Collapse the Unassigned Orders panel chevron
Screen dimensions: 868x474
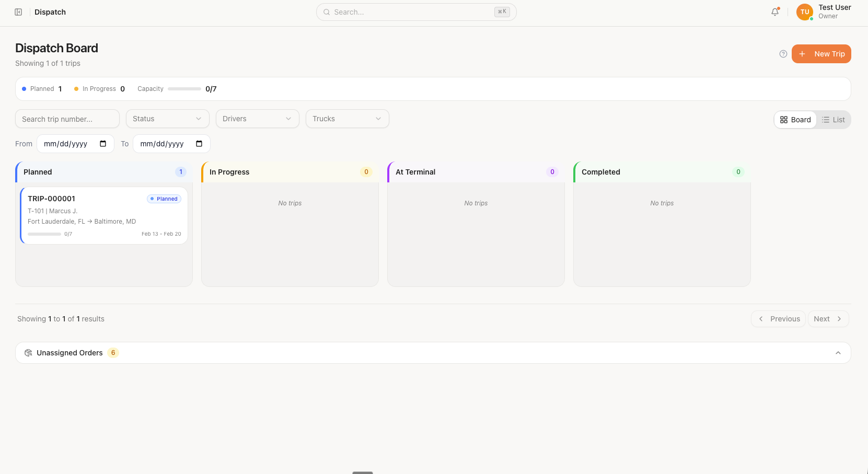838,353
